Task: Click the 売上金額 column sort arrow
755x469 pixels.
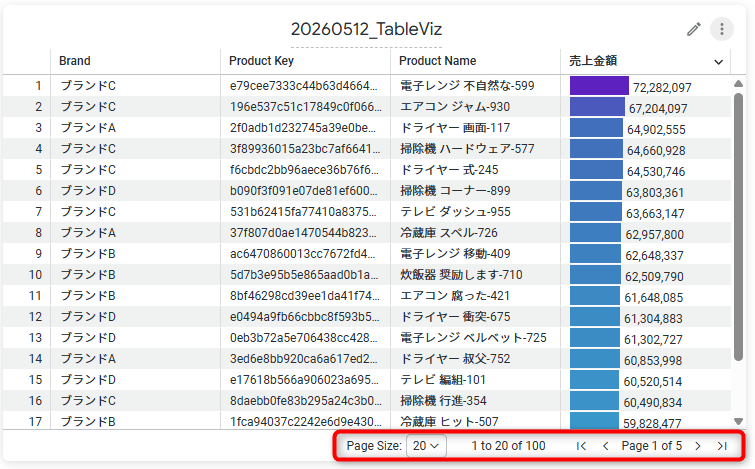Action: (718, 62)
